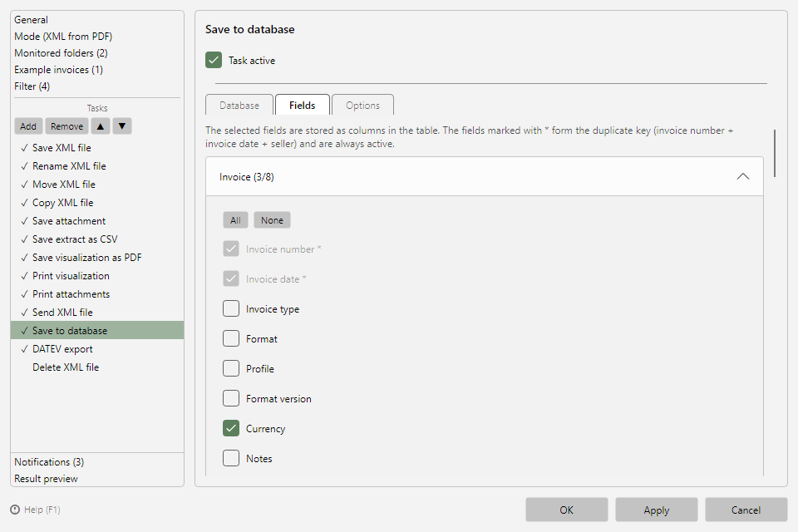
Task: Select Save visualization as PDF task
Action: click(x=96, y=258)
